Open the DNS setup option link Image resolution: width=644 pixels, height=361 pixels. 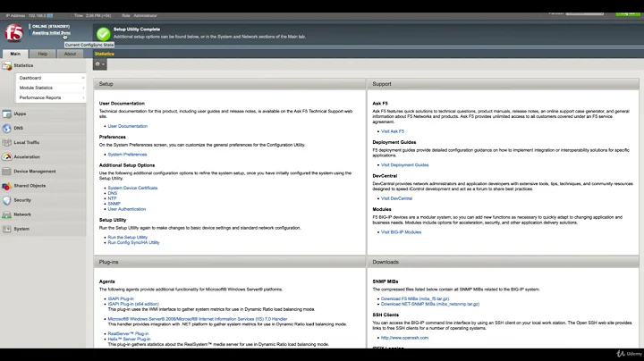point(113,193)
